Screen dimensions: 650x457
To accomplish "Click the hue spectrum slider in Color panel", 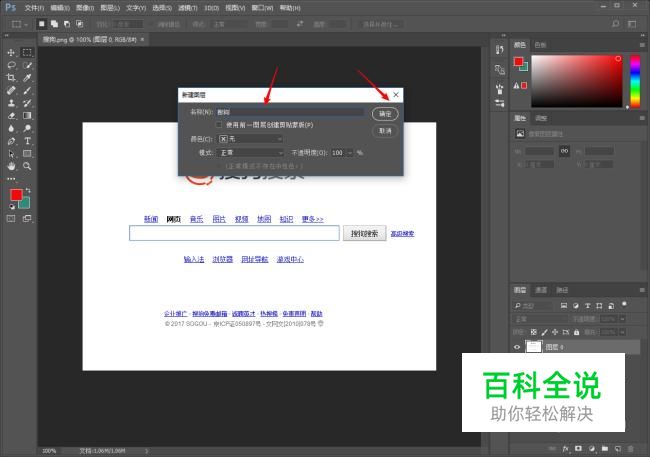I will click(635, 81).
